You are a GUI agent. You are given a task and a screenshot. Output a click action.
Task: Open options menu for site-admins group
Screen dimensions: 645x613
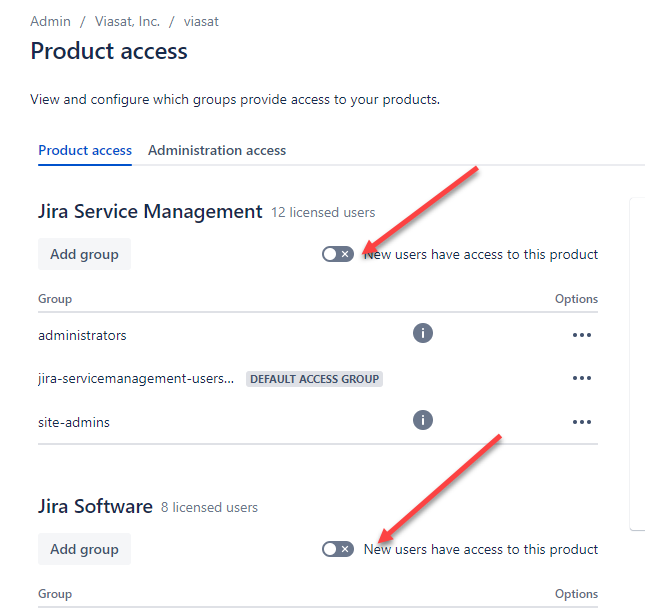(582, 422)
